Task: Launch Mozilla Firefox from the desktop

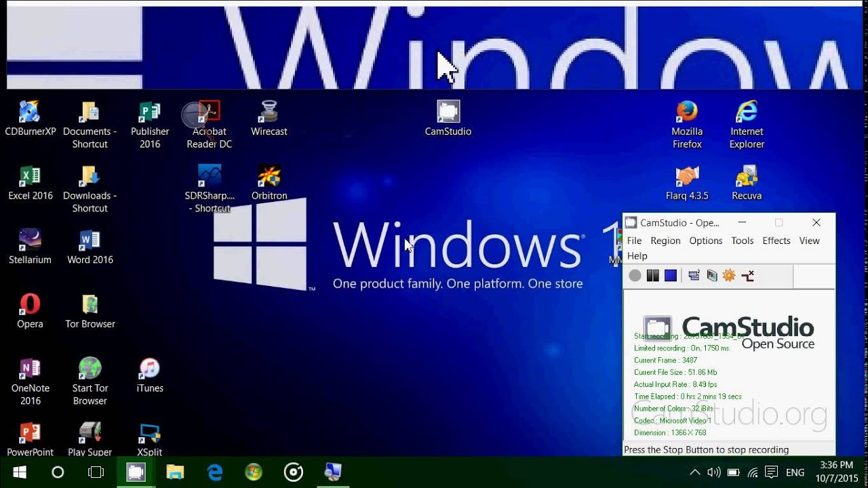Action: tap(687, 112)
